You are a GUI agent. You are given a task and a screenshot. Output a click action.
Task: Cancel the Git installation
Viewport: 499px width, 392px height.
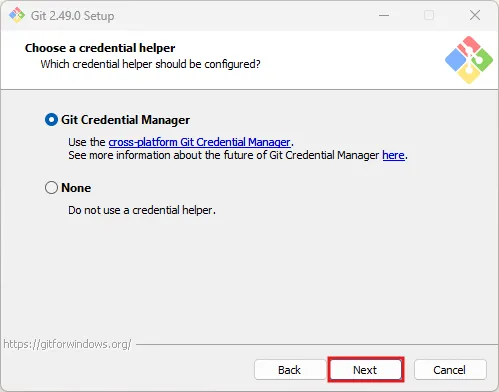coord(450,370)
